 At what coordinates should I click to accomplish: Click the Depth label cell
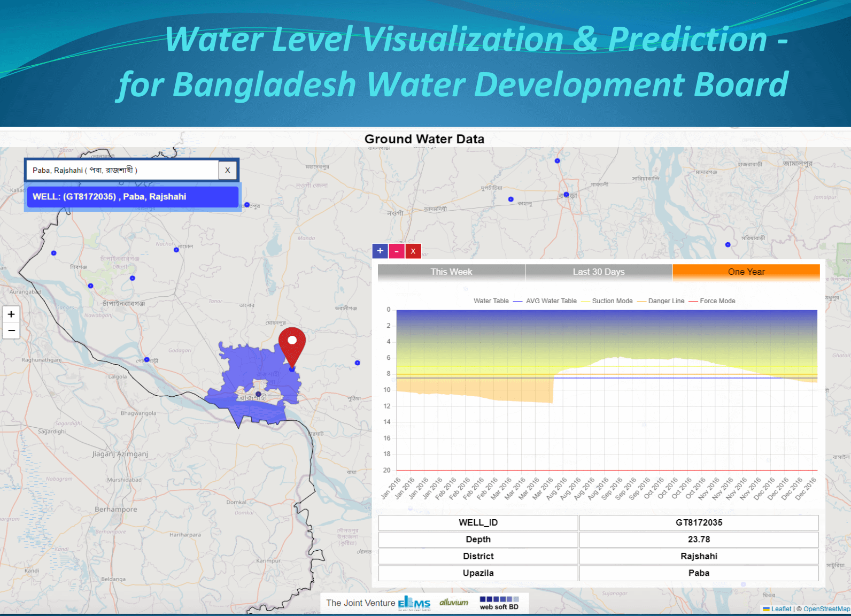478,540
